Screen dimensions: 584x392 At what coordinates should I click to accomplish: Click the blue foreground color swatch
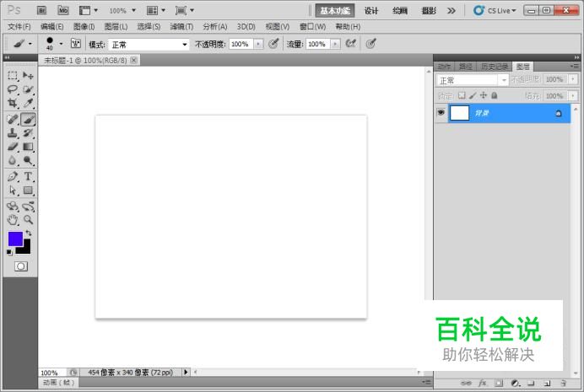[15, 239]
